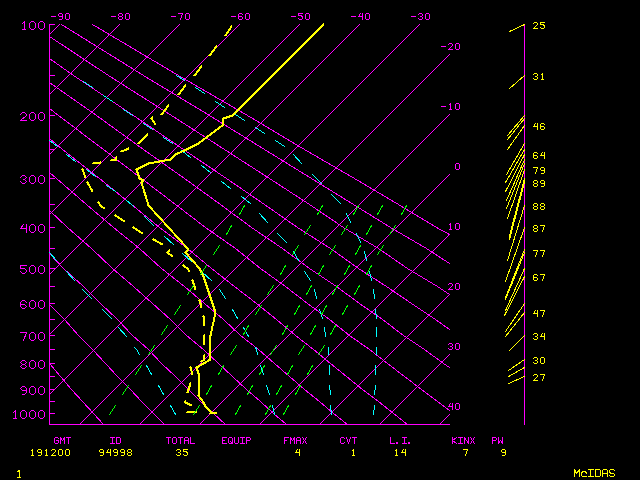Viewport: 640px width, 480px height.
Task: Click the 40 isotherm label on right side
Action: click(454, 406)
